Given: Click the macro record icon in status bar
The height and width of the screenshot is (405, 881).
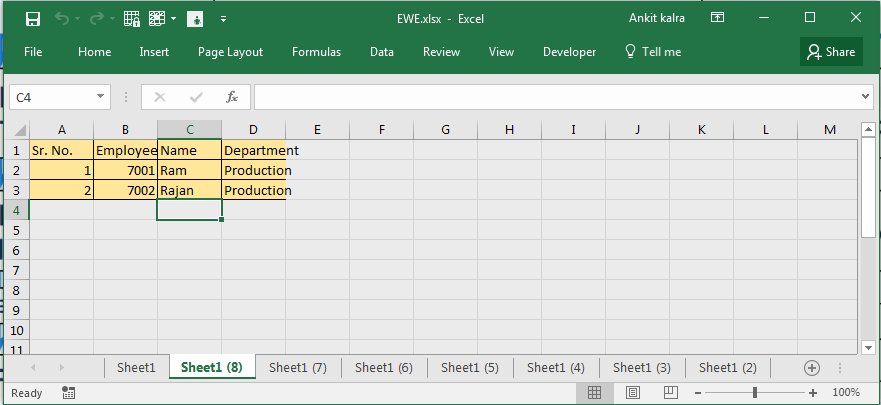Looking at the screenshot, I should (66, 393).
